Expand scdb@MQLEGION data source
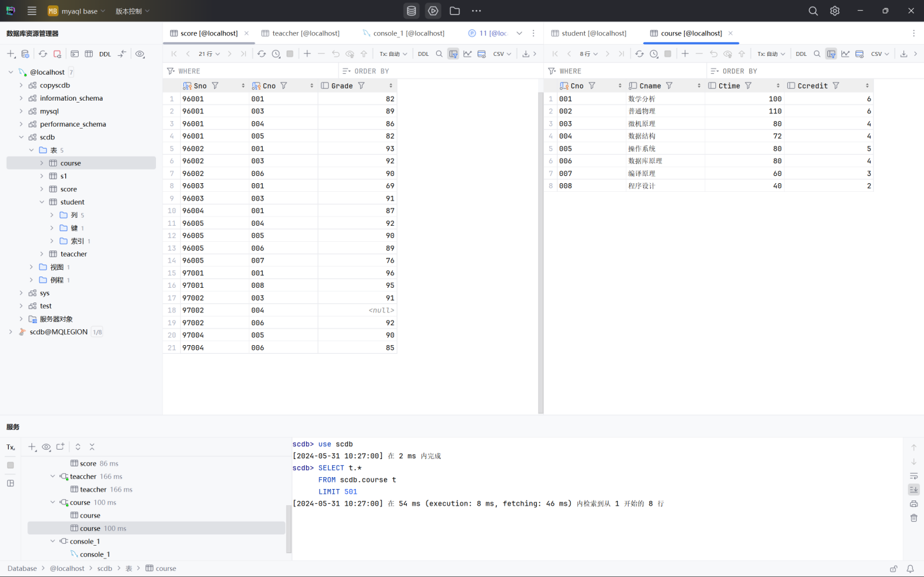This screenshot has height=577, width=924. pyautogui.click(x=11, y=332)
